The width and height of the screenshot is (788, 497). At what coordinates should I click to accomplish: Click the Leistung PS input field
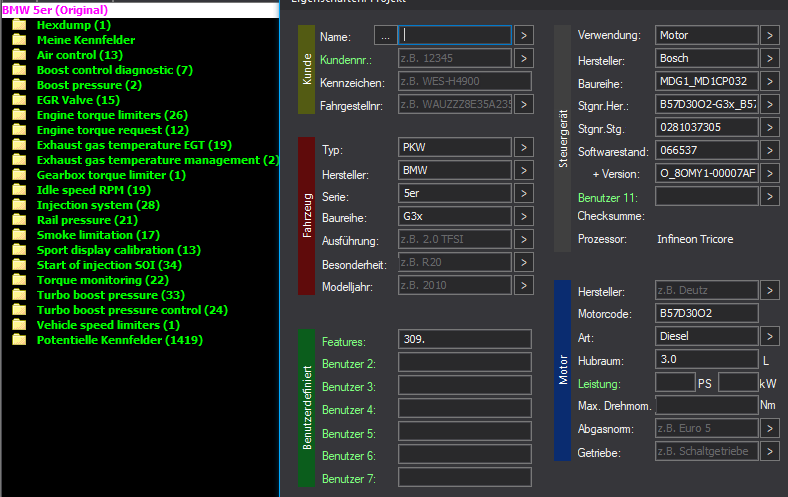675,382
